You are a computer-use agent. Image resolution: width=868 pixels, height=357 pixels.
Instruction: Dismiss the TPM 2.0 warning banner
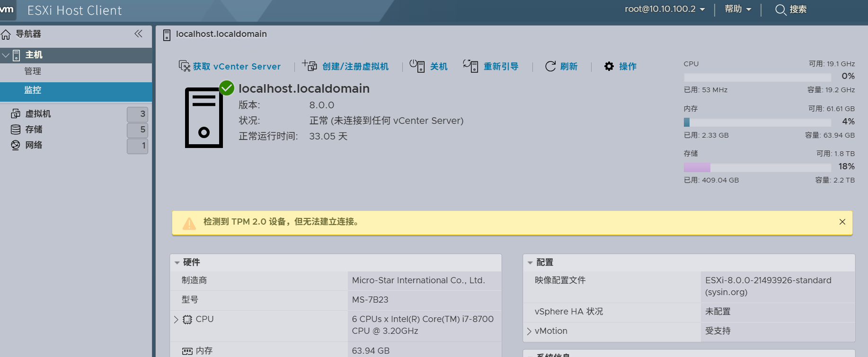pyautogui.click(x=842, y=222)
